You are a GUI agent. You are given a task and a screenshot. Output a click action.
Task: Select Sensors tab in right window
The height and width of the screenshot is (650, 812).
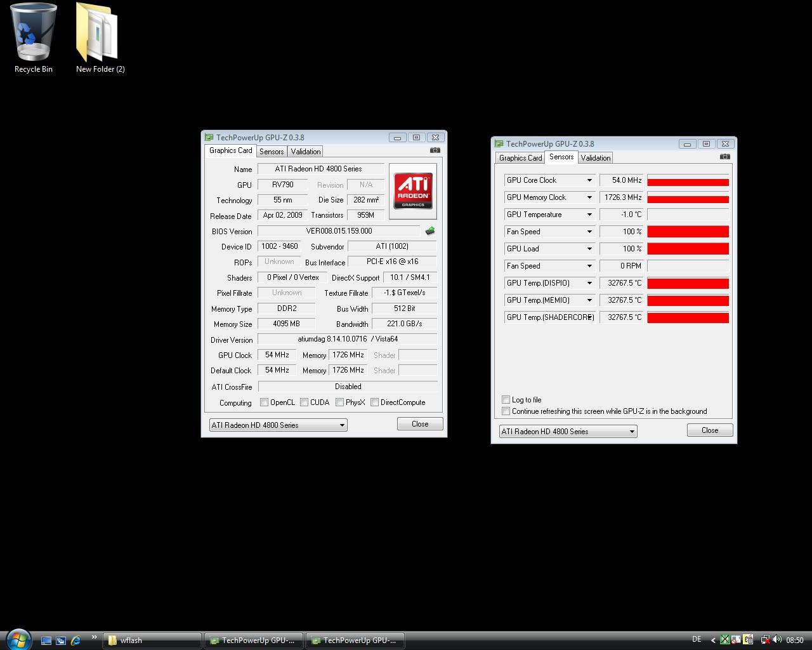[x=561, y=157]
